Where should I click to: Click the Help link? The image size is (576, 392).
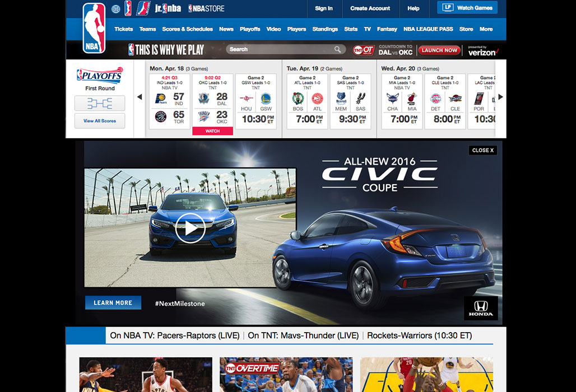click(414, 8)
